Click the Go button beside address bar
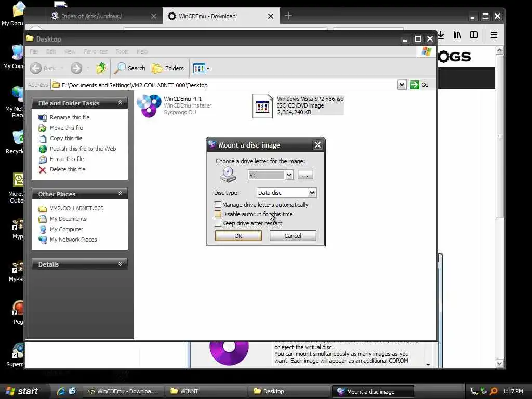 pos(419,85)
